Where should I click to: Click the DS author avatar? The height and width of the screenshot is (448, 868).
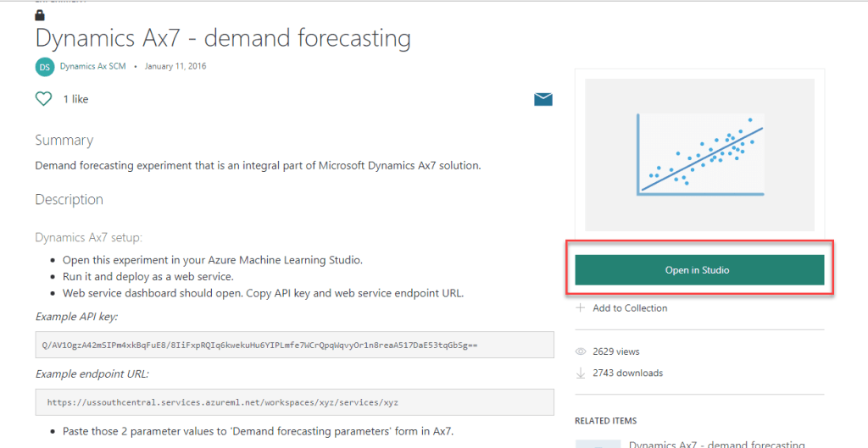point(45,67)
